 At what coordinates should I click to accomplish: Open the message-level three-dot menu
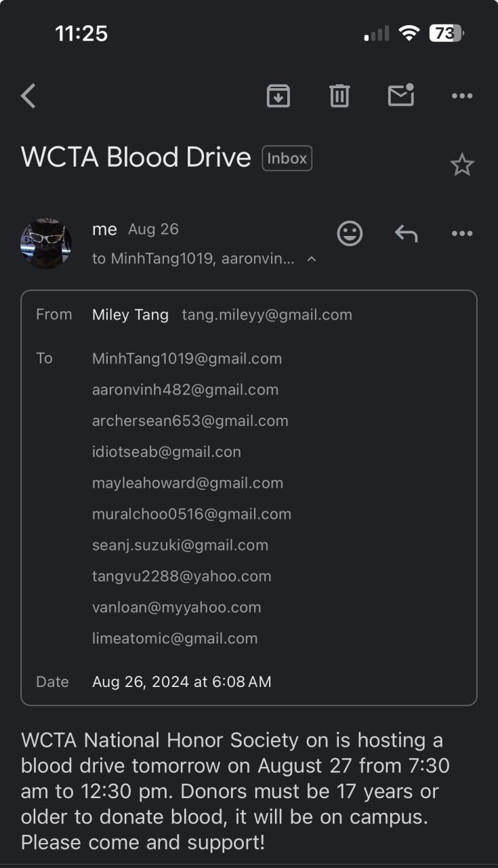click(462, 234)
